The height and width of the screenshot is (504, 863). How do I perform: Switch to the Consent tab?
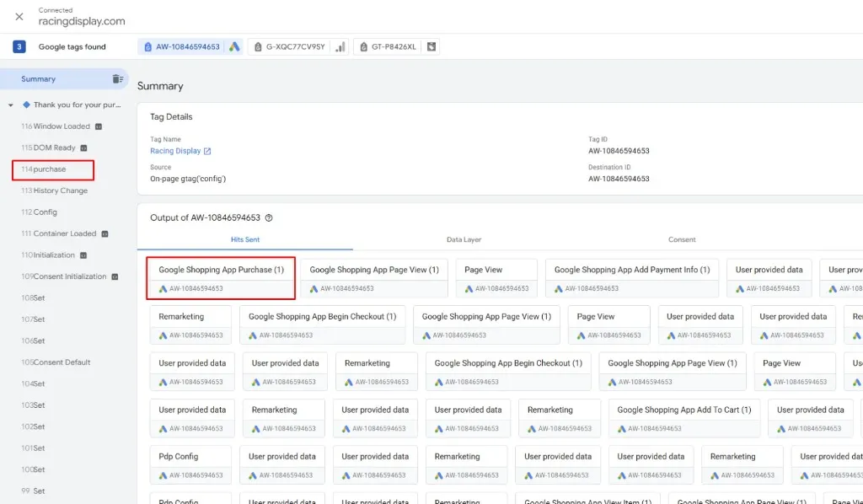pyautogui.click(x=681, y=239)
